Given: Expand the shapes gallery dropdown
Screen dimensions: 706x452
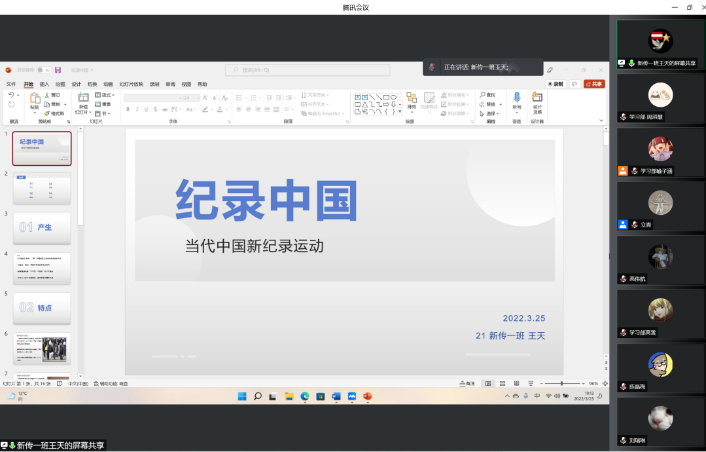Looking at the screenshot, I should click(x=399, y=111).
